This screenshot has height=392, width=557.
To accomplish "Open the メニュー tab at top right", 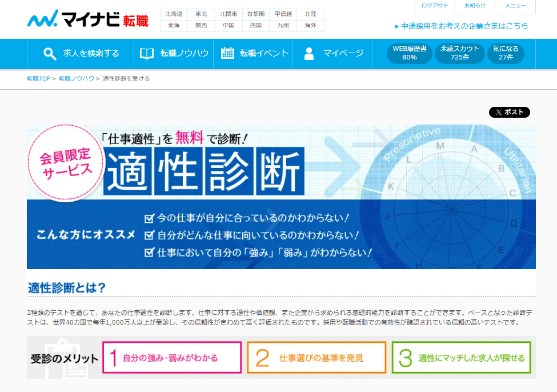I will (x=515, y=6).
